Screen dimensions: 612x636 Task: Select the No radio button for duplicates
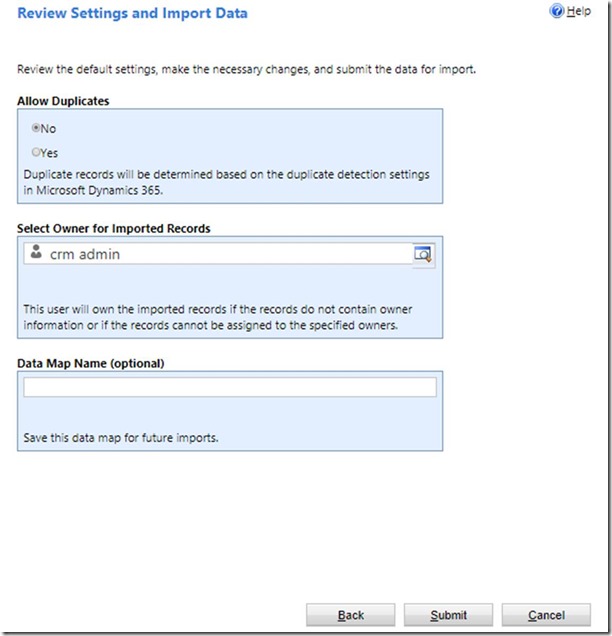(x=37, y=129)
